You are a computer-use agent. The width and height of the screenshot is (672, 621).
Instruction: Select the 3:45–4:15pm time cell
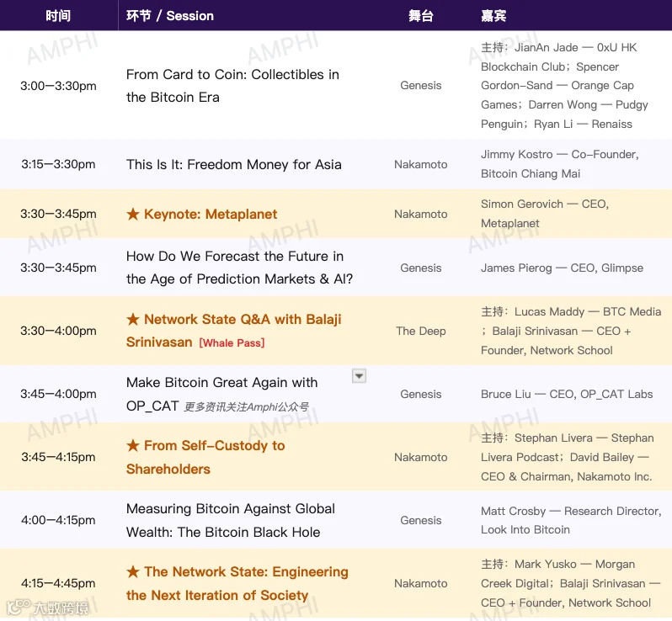(x=58, y=457)
